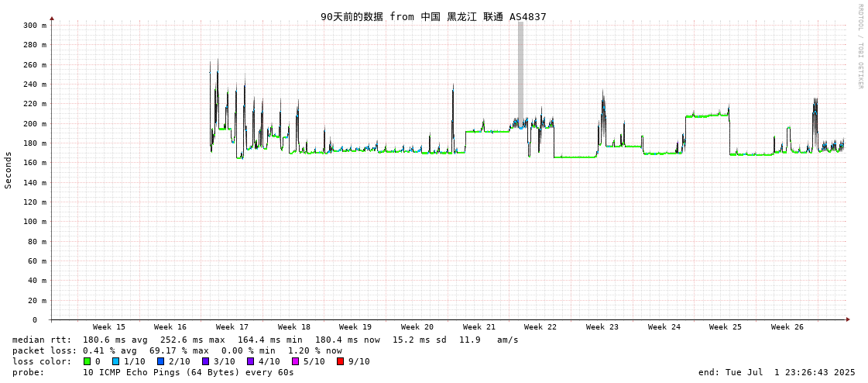Click the purple 4/10 loss swatch
This screenshot has height=383, width=868.
coord(251,361)
